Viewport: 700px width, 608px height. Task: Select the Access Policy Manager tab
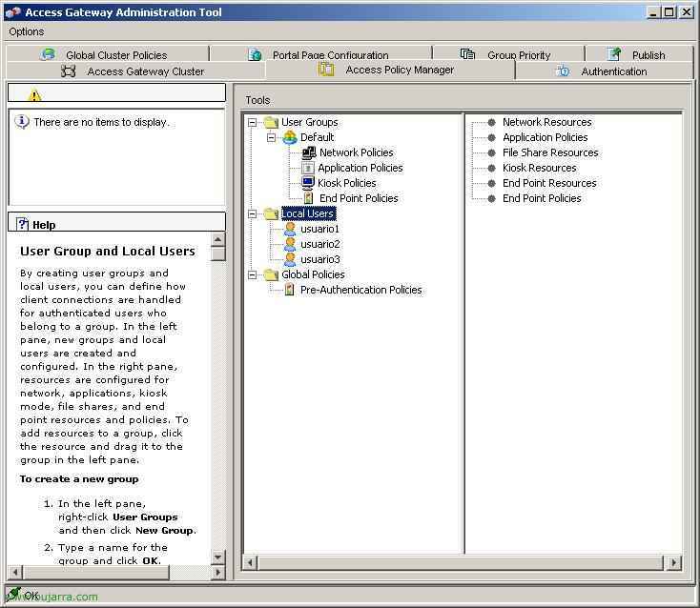click(x=390, y=70)
